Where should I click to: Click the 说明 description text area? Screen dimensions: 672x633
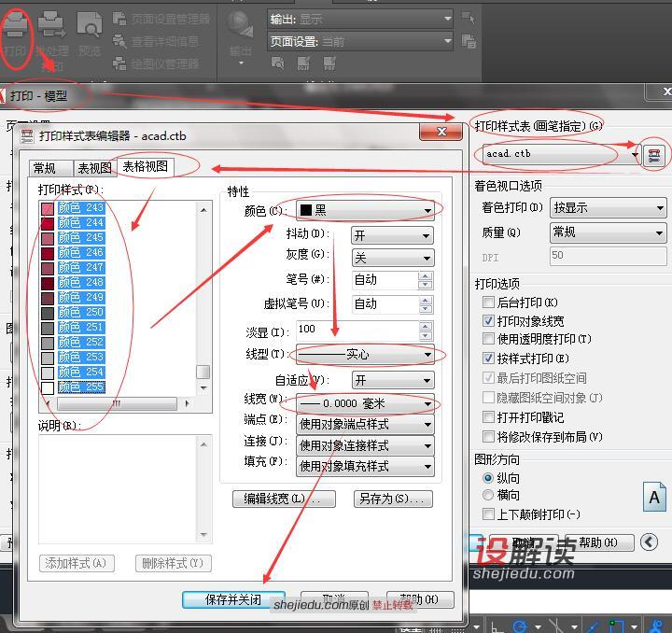(x=118, y=489)
